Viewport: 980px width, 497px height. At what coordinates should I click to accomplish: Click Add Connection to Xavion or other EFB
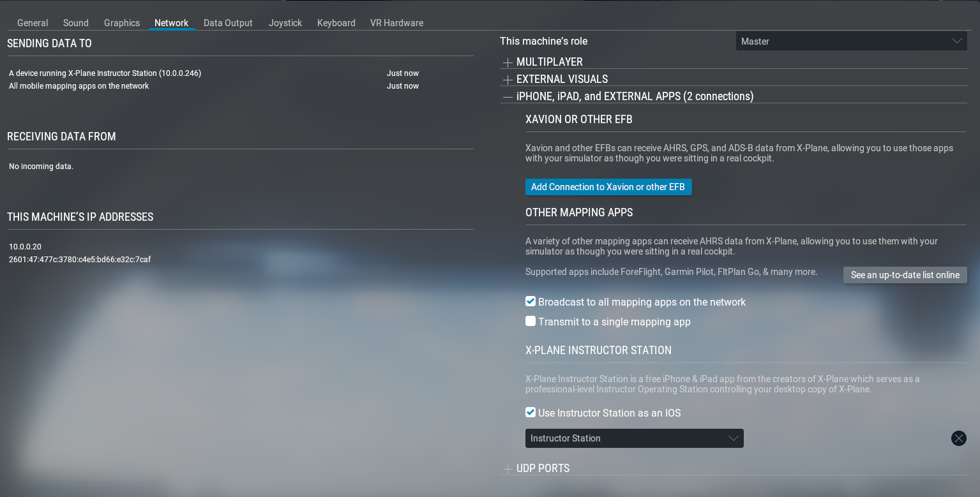pos(608,187)
